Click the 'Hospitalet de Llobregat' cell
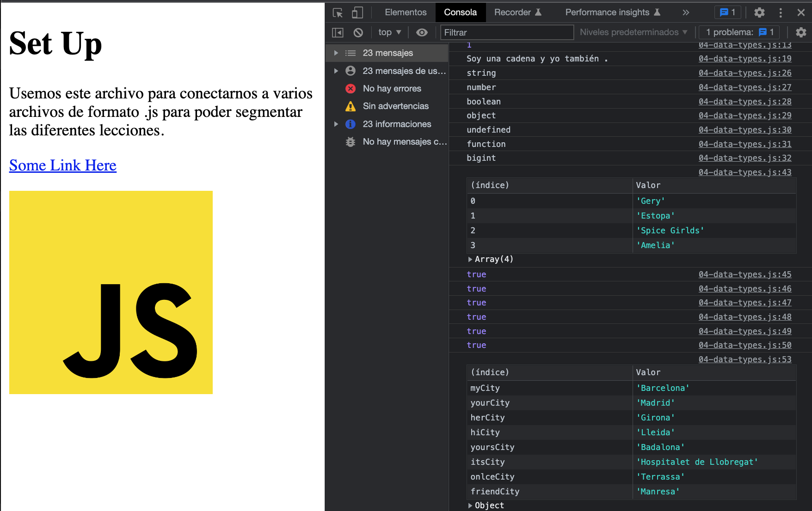The width and height of the screenshot is (812, 511). 714,462
